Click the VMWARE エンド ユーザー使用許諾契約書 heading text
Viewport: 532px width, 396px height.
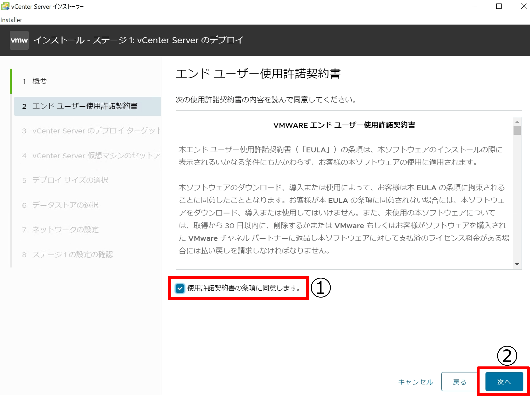click(344, 125)
